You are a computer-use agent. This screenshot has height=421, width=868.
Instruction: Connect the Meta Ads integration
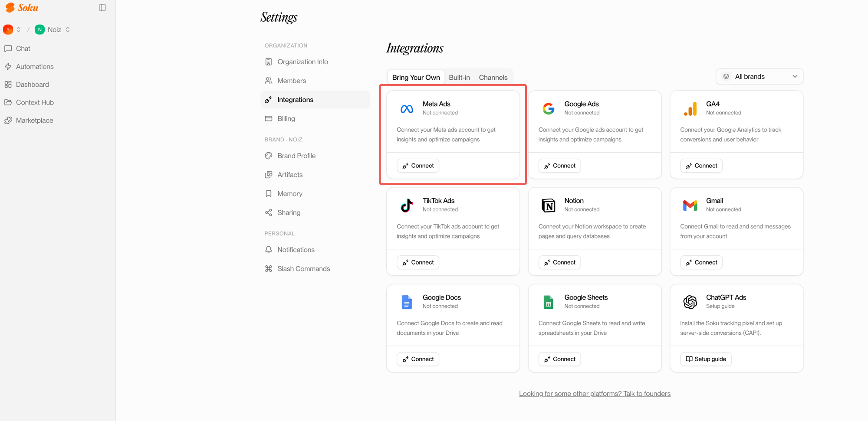pyautogui.click(x=418, y=166)
